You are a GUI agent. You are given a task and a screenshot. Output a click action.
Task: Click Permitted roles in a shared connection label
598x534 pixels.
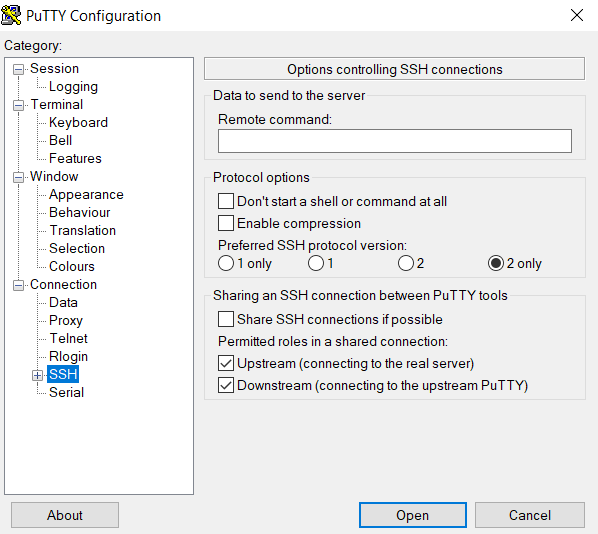(333, 341)
